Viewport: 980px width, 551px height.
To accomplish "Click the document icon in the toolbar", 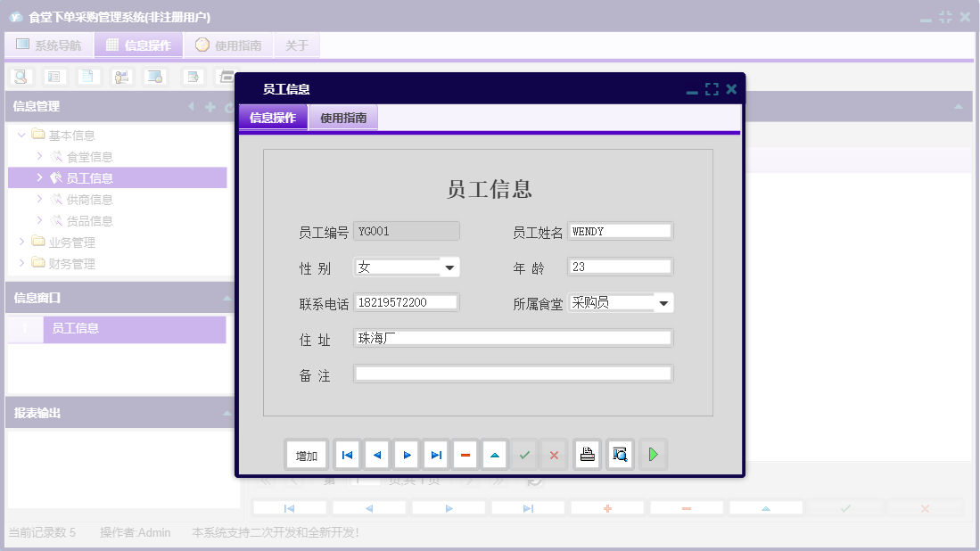I will pyautogui.click(x=86, y=77).
